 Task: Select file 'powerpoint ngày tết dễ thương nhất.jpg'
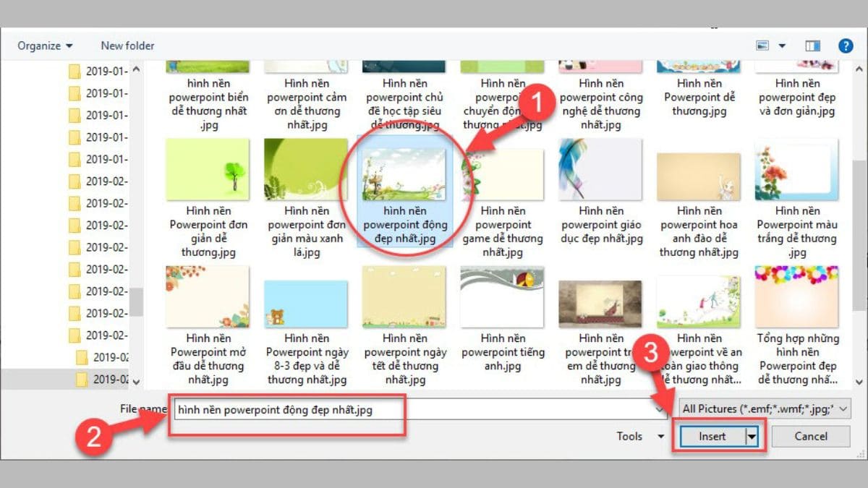(x=405, y=326)
